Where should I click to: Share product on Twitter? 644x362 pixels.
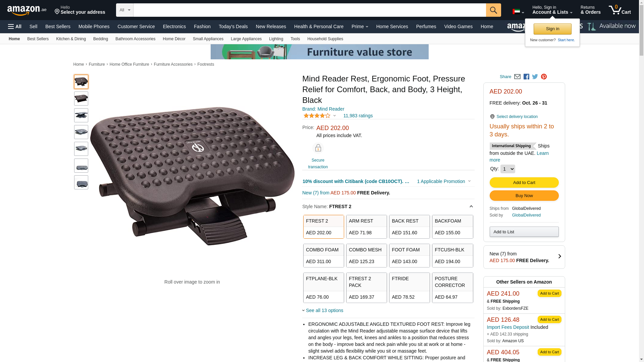tap(535, 77)
